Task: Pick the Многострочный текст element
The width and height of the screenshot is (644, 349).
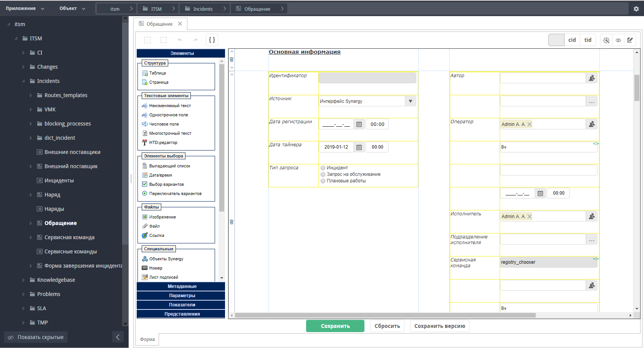Action: [x=167, y=133]
